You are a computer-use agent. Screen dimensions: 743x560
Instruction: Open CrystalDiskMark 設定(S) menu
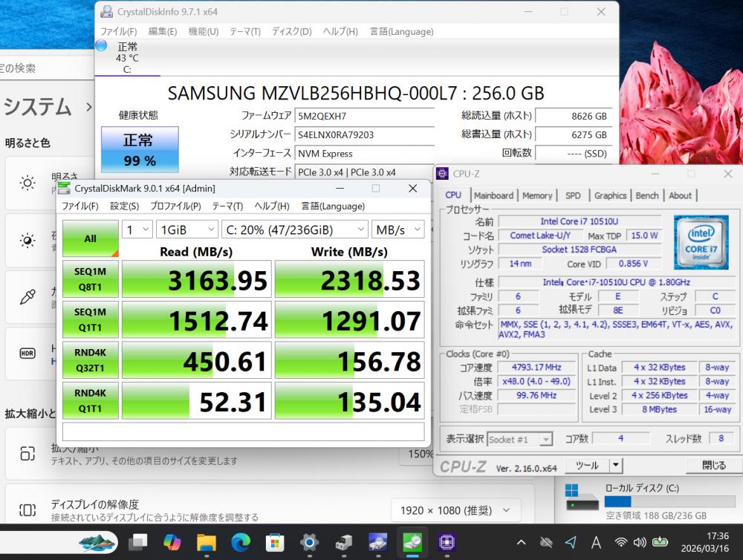(125, 206)
